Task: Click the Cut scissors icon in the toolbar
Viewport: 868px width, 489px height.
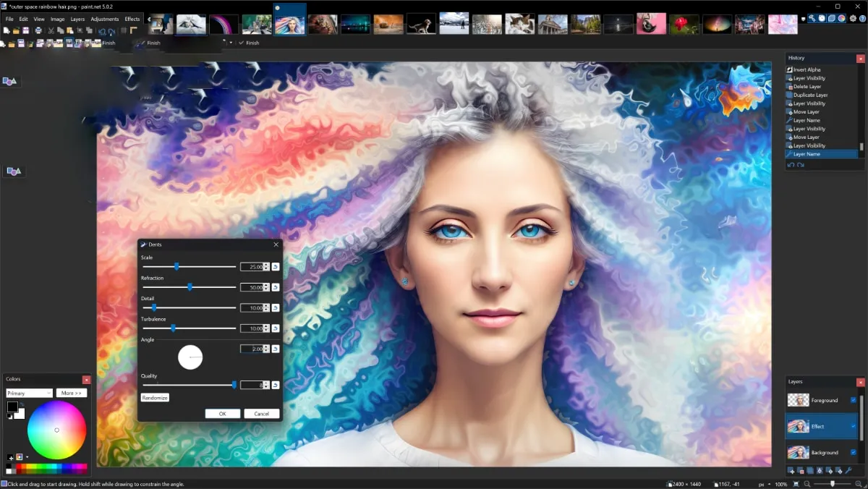Action: point(51,30)
